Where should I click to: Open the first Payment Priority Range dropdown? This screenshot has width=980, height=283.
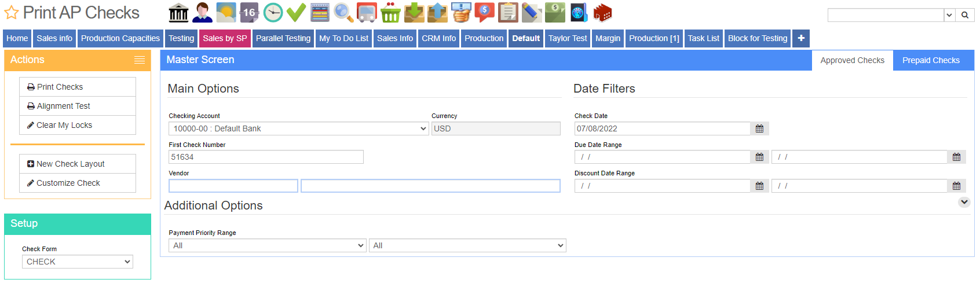click(268, 245)
